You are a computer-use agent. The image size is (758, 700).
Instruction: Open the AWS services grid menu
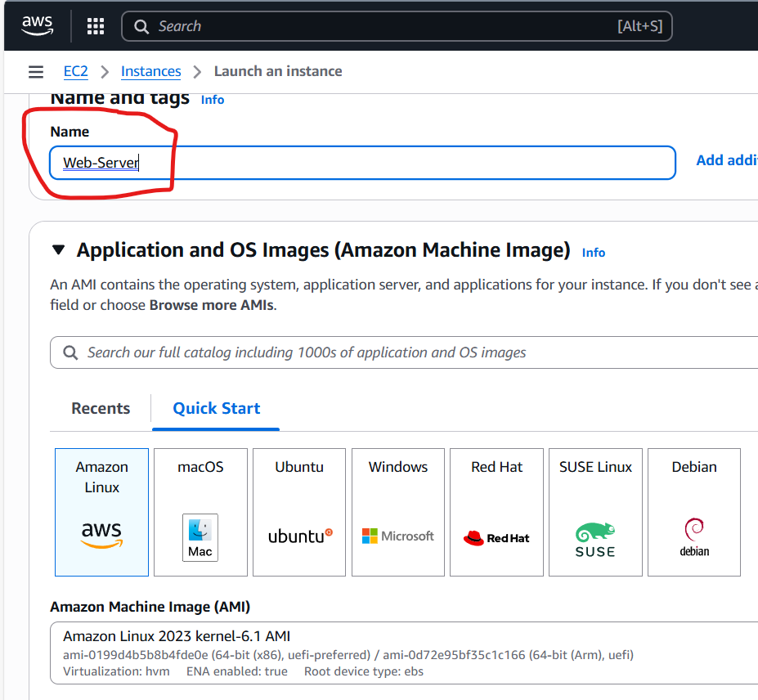coord(96,26)
